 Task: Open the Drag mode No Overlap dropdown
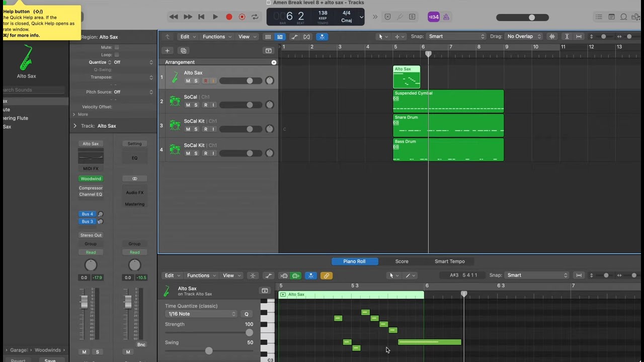pos(524,36)
